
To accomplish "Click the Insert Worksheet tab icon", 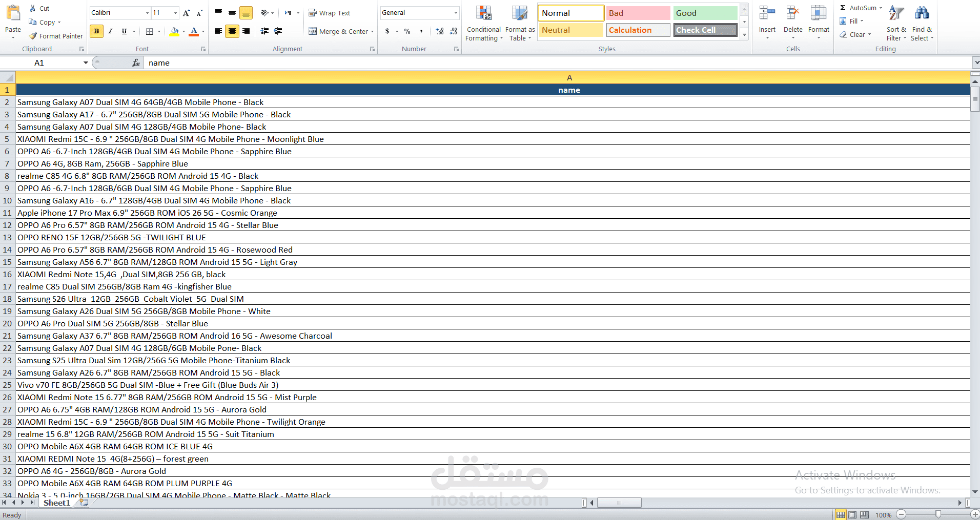I will click(x=84, y=503).
